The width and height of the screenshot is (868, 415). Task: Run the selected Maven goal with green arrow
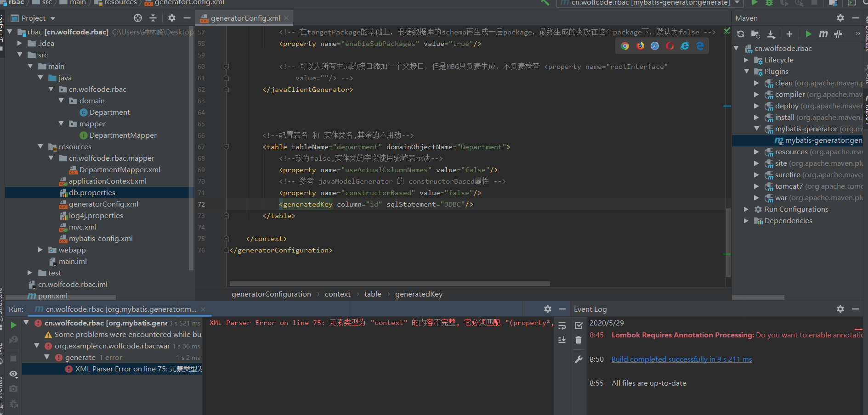click(x=808, y=34)
